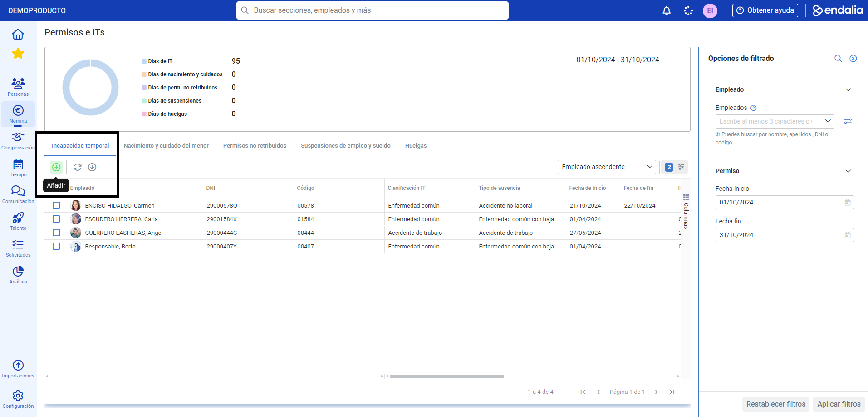The width and height of the screenshot is (868, 417).
Task: Click search magnifier in filter options panel
Action: (x=838, y=59)
